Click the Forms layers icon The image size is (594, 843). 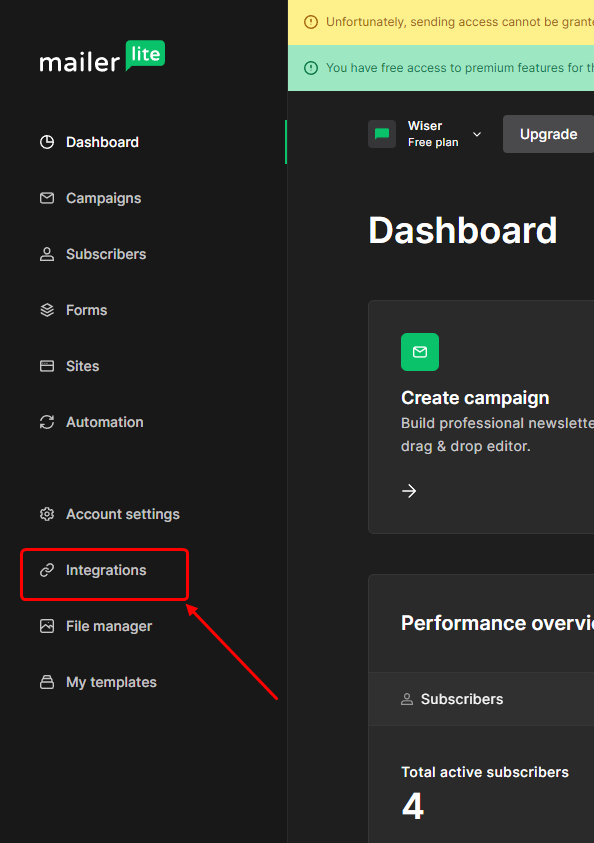pyautogui.click(x=47, y=310)
